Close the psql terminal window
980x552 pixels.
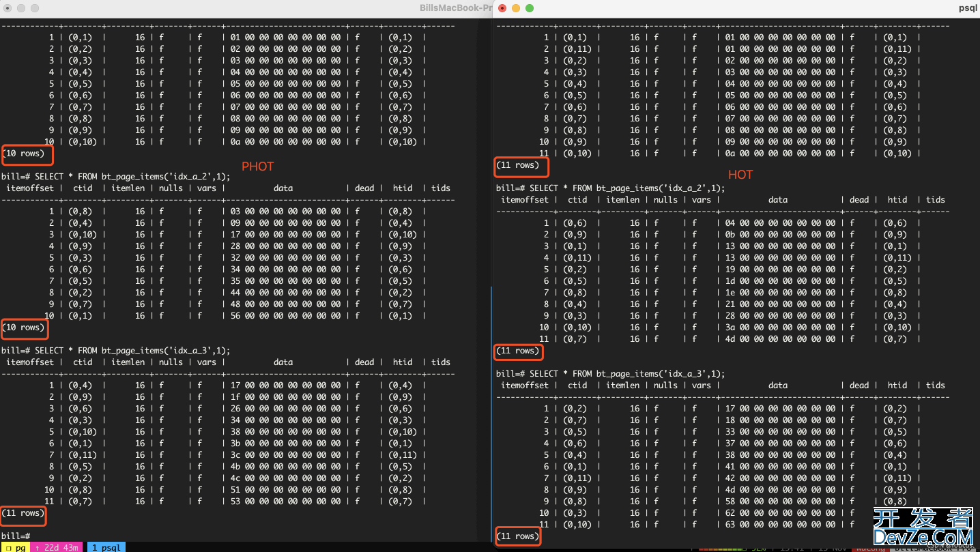[502, 8]
